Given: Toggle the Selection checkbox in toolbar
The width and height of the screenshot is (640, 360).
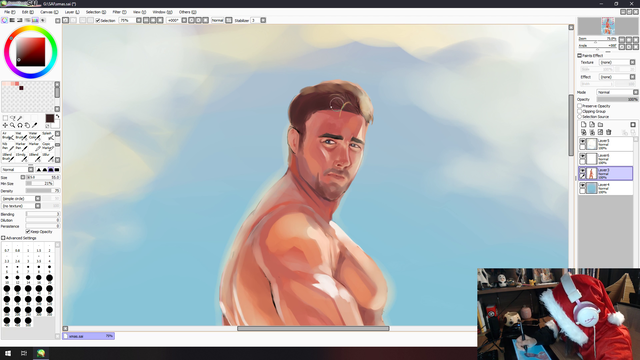Looking at the screenshot, I should click(98, 20).
